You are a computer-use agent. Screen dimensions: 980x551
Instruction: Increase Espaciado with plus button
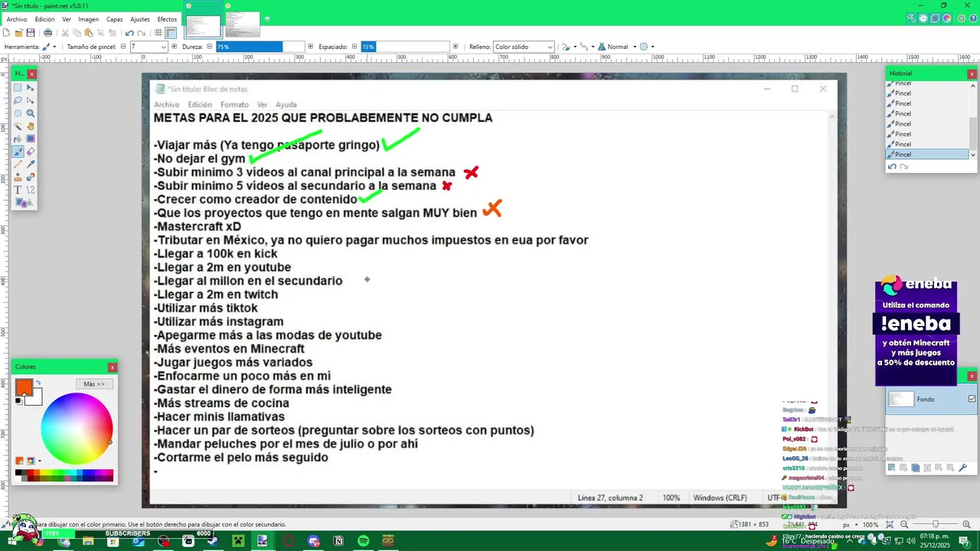[x=456, y=47]
